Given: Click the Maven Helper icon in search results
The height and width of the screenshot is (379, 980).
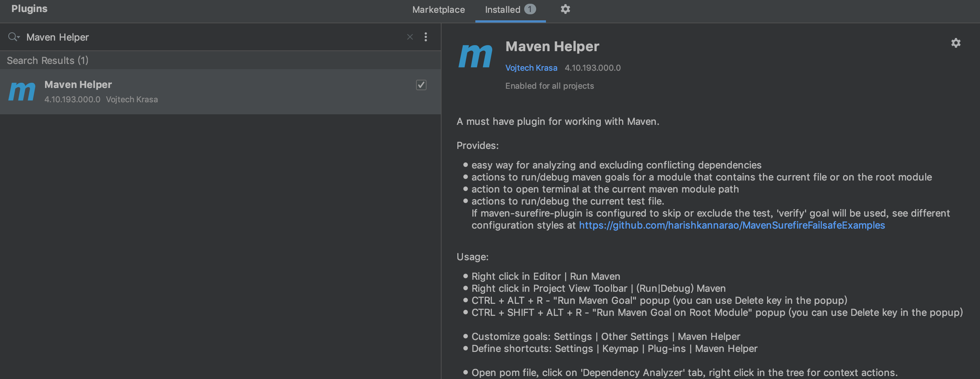Looking at the screenshot, I should [22, 91].
